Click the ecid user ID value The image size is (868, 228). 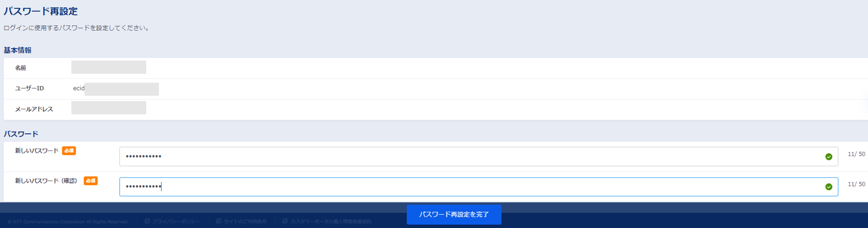(x=79, y=88)
